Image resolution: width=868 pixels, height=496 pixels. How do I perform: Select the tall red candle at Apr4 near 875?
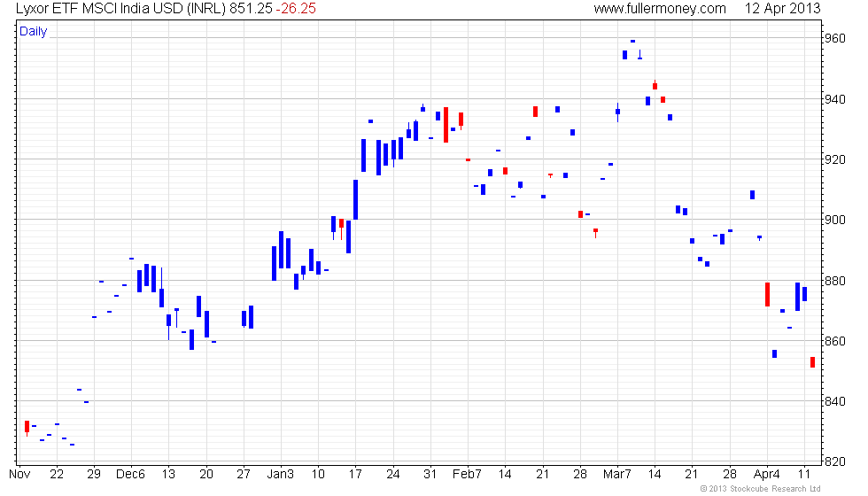[x=768, y=294]
